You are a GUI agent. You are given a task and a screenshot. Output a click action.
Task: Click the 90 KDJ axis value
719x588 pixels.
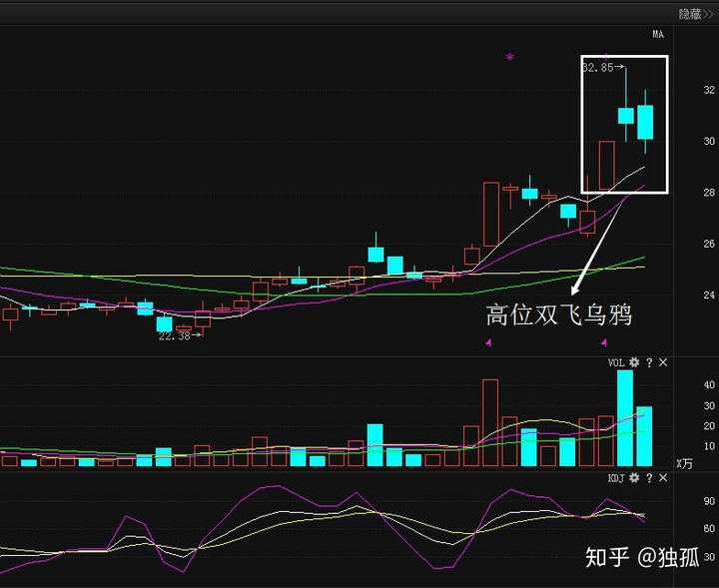point(709,501)
